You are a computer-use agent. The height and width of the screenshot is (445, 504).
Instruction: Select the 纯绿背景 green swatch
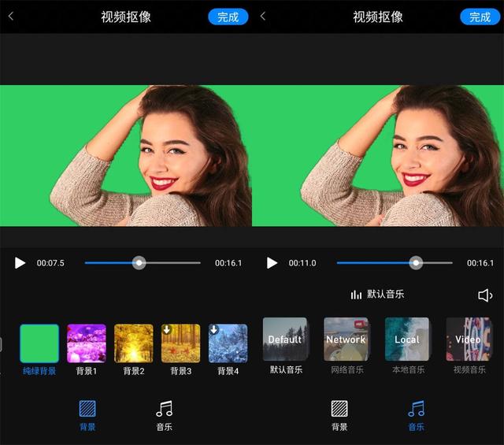pyautogui.click(x=39, y=343)
